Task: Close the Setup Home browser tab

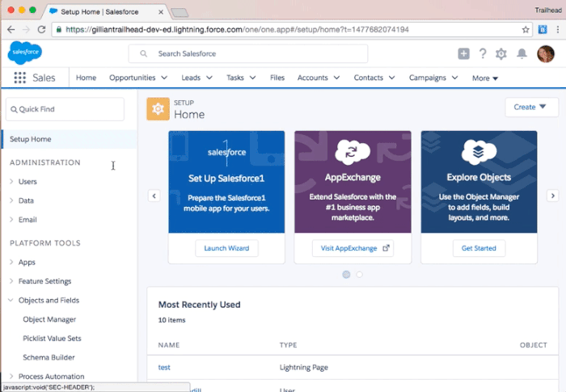Action: click(161, 12)
